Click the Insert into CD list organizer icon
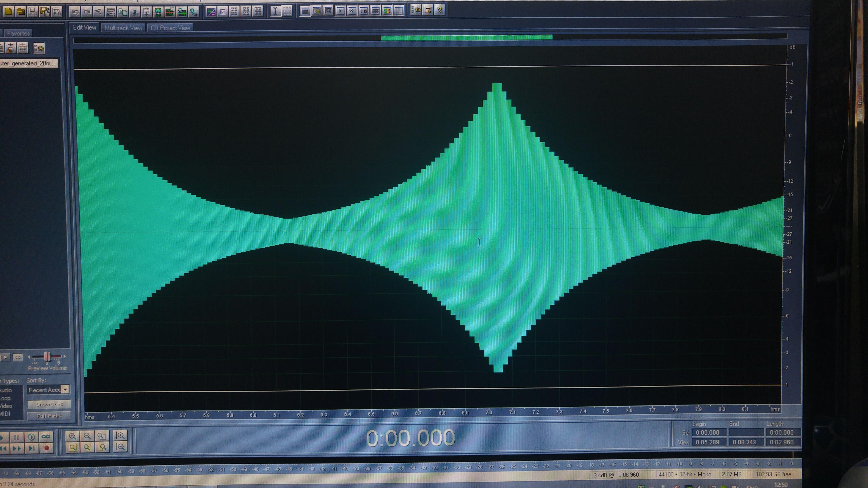This screenshot has height=488, width=868. pyautogui.click(x=10, y=49)
